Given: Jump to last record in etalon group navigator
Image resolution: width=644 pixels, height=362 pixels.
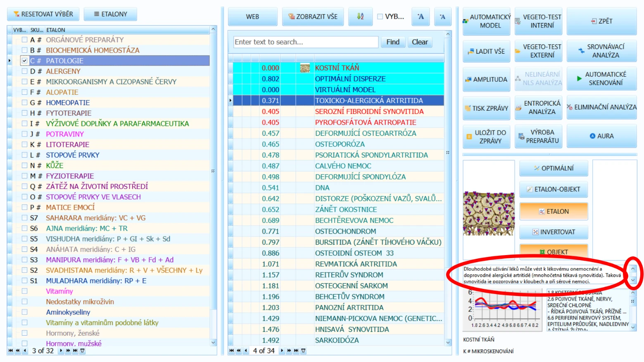Looking at the screenshot, I should 75,351.
